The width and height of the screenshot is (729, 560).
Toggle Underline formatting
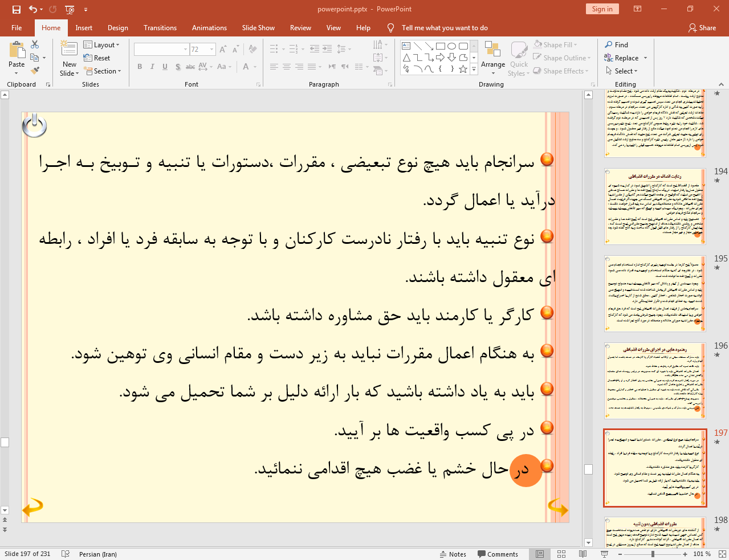pyautogui.click(x=165, y=67)
